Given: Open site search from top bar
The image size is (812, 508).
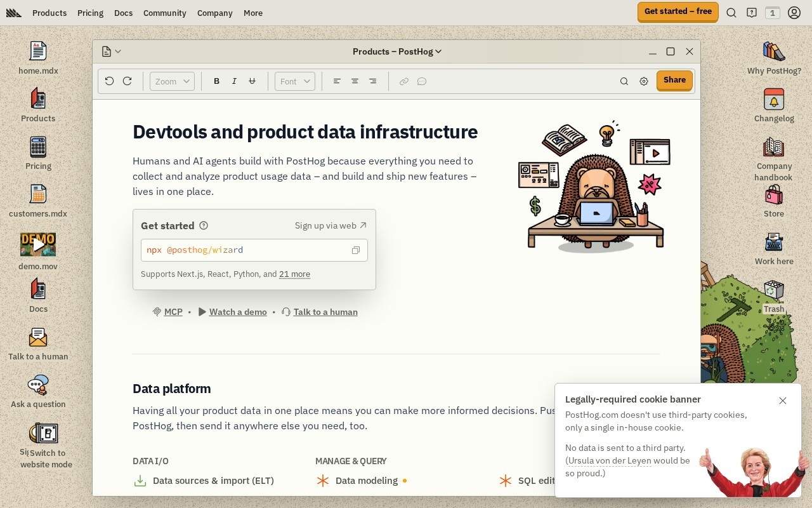Looking at the screenshot, I should (731, 13).
